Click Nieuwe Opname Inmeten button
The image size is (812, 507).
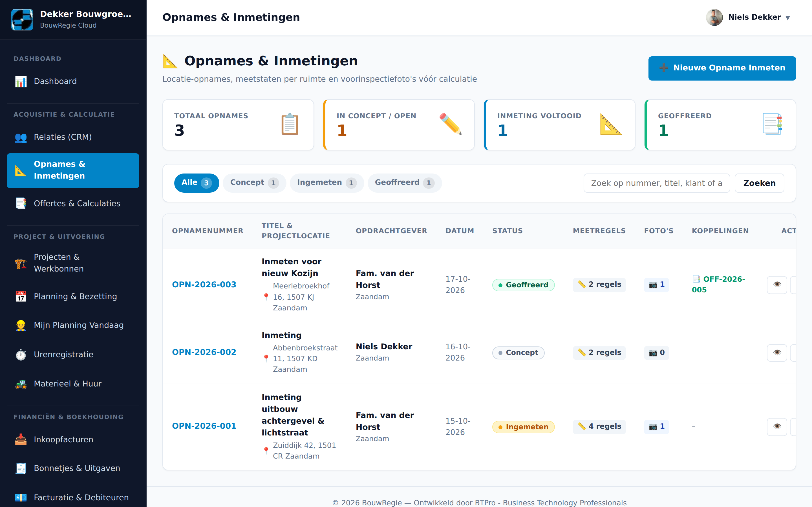tap(722, 68)
